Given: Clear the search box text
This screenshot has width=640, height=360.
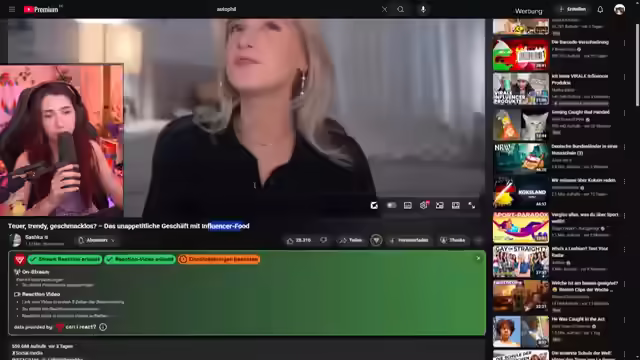Looking at the screenshot, I should coord(384,9).
